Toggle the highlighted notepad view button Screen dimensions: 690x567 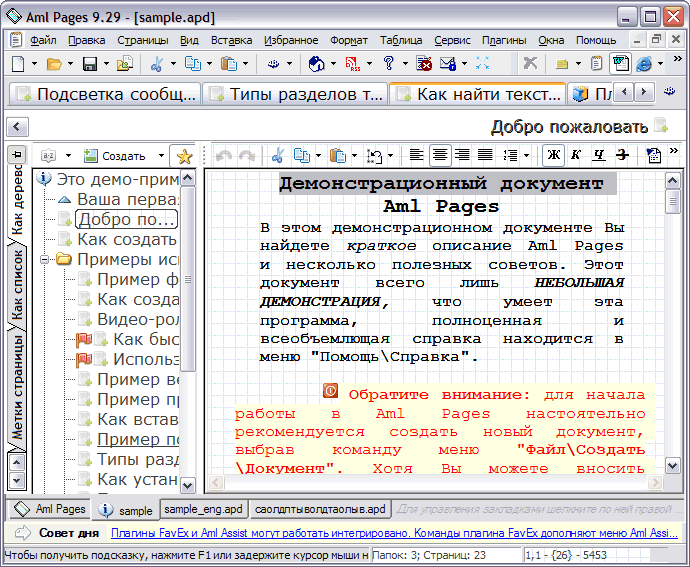pos(620,64)
